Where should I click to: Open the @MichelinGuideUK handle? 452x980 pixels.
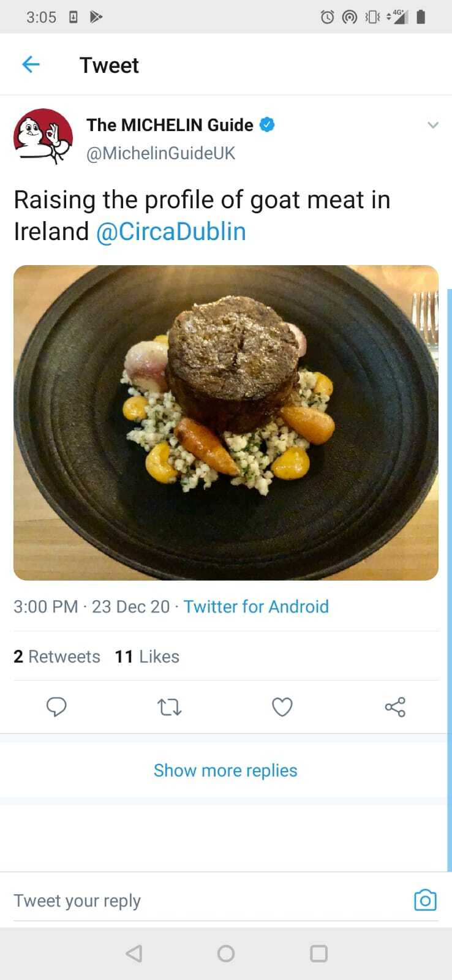click(x=160, y=153)
